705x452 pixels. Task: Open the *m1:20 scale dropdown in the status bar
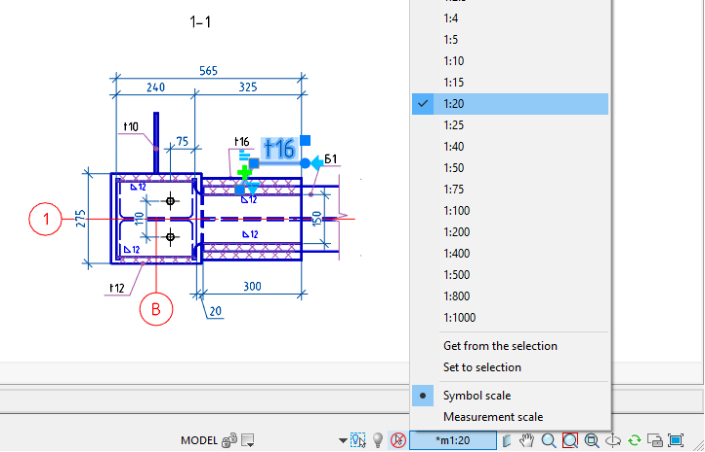(453, 440)
